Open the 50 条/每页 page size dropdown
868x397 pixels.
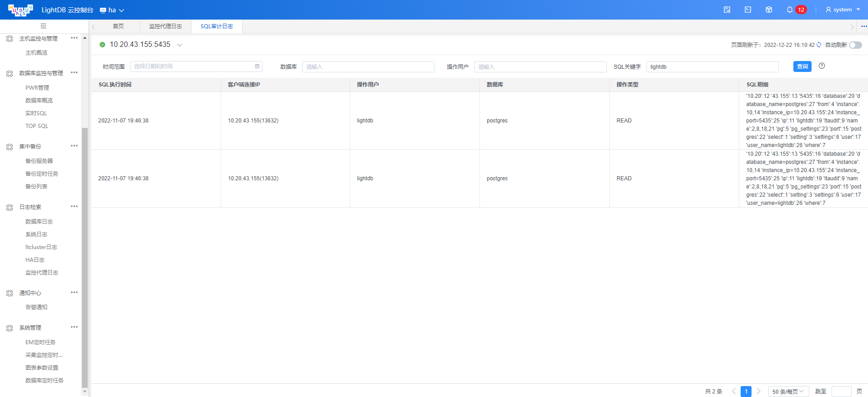coord(788,392)
